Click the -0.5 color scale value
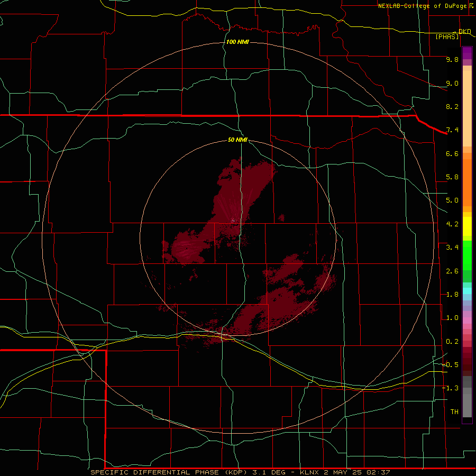476x476 pixels. tap(450, 365)
